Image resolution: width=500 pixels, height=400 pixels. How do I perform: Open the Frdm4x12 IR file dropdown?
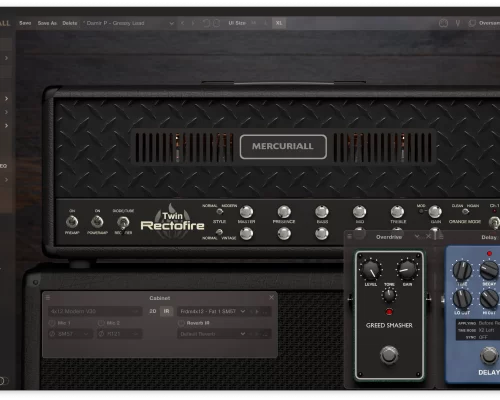tap(212, 311)
